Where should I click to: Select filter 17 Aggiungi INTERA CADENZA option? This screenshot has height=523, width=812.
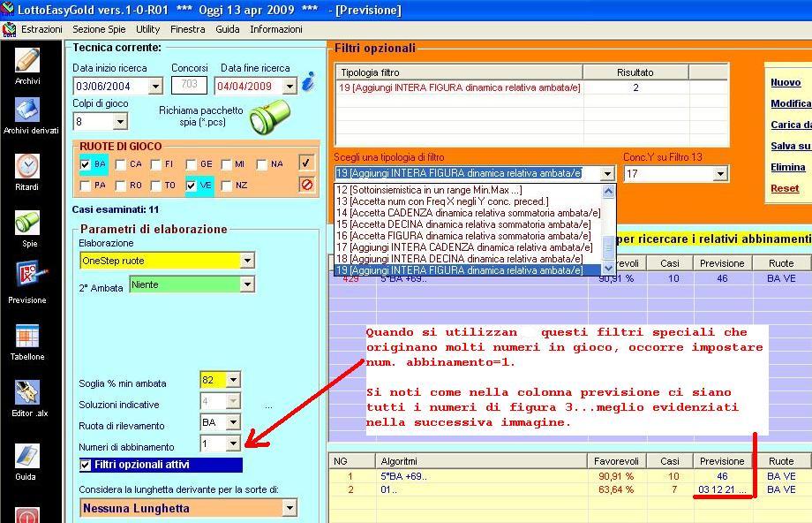(x=468, y=247)
